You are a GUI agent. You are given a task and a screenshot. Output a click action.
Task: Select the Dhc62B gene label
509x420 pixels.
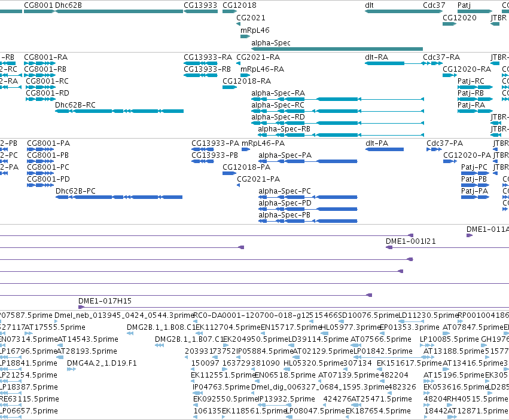[x=69, y=5]
